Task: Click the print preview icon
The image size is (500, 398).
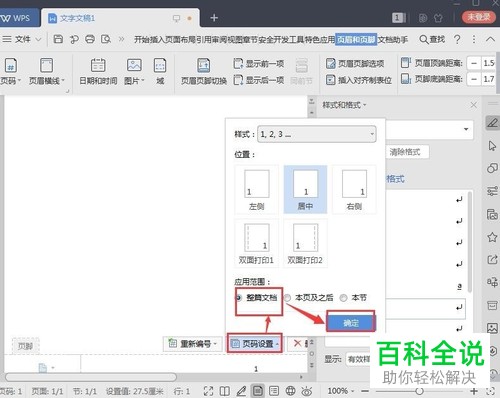Action: pyautogui.click(x=106, y=39)
